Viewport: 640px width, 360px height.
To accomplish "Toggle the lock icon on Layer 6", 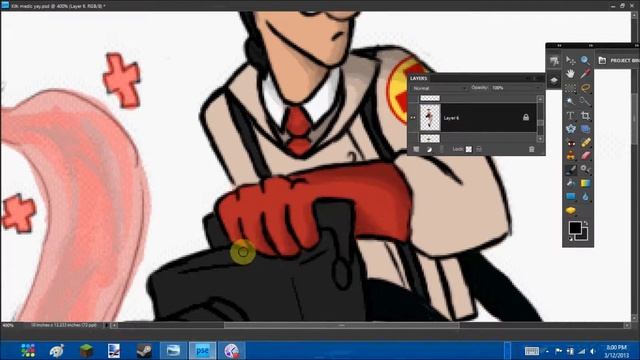I will tap(526, 118).
